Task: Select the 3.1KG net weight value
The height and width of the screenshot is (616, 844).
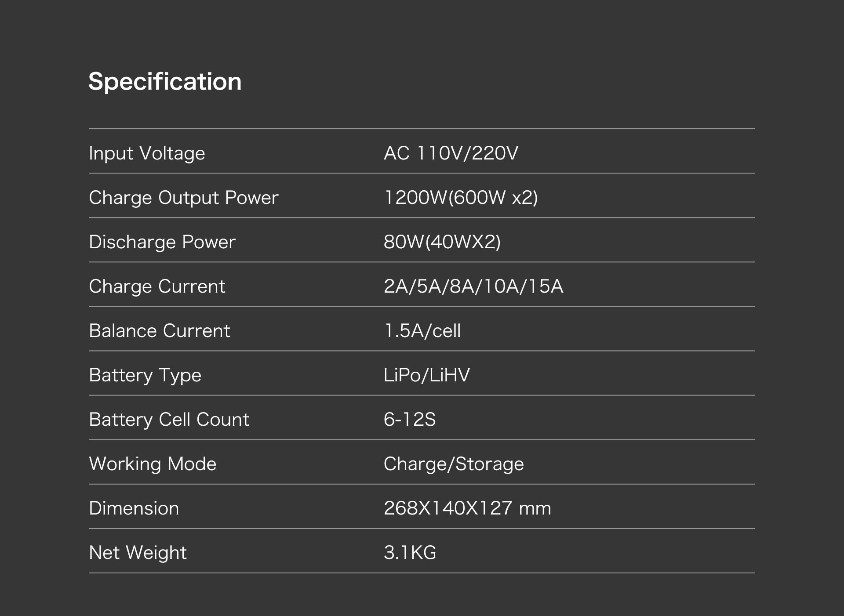Action: (410, 553)
